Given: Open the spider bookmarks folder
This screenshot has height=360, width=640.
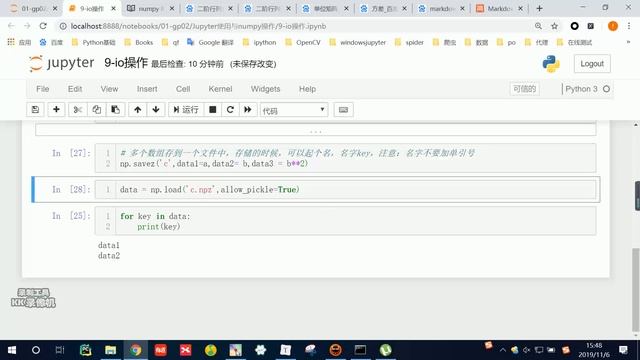Looking at the screenshot, I should [x=409, y=42].
